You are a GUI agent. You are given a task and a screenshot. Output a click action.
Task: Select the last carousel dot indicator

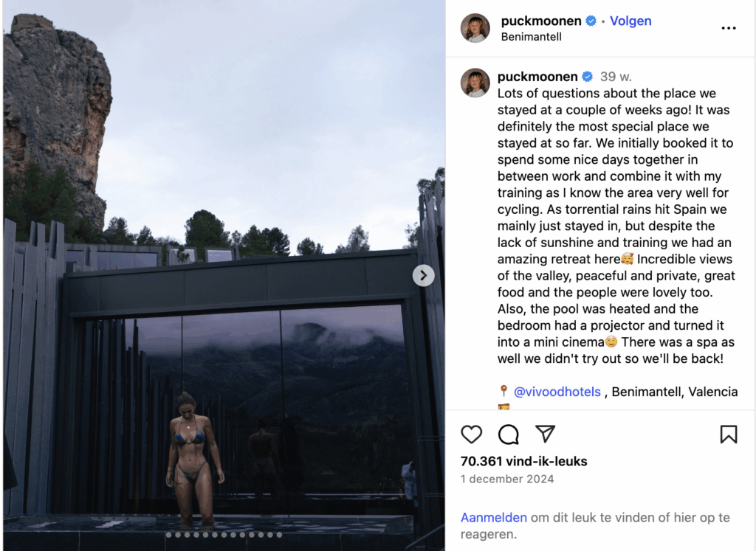click(x=279, y=535)
